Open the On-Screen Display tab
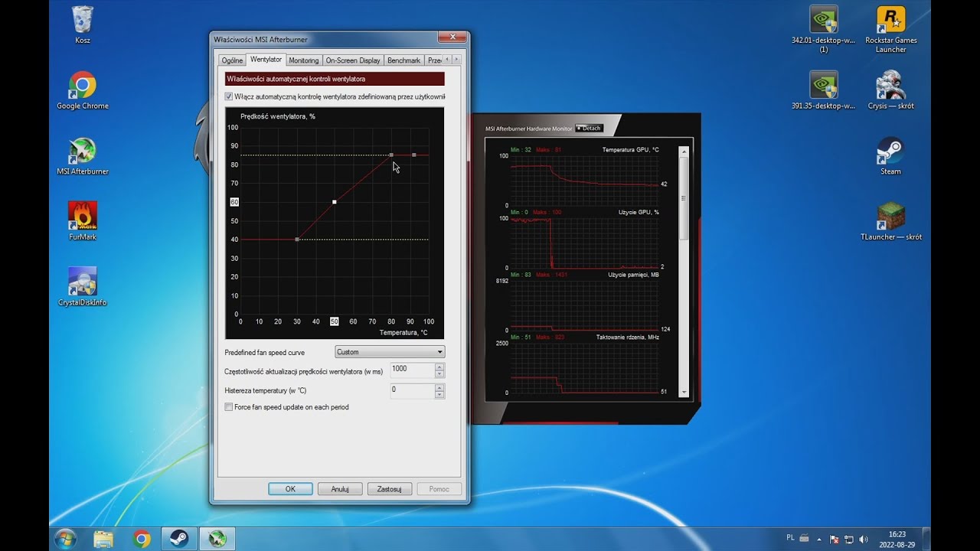980x551 pixels. (x=353, y=60)
